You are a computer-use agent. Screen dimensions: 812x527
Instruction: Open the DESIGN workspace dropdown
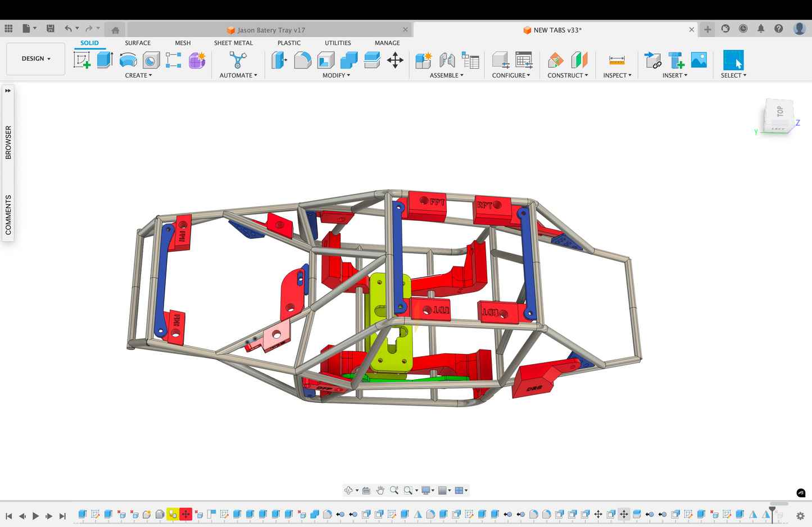(x=36, y=58)
